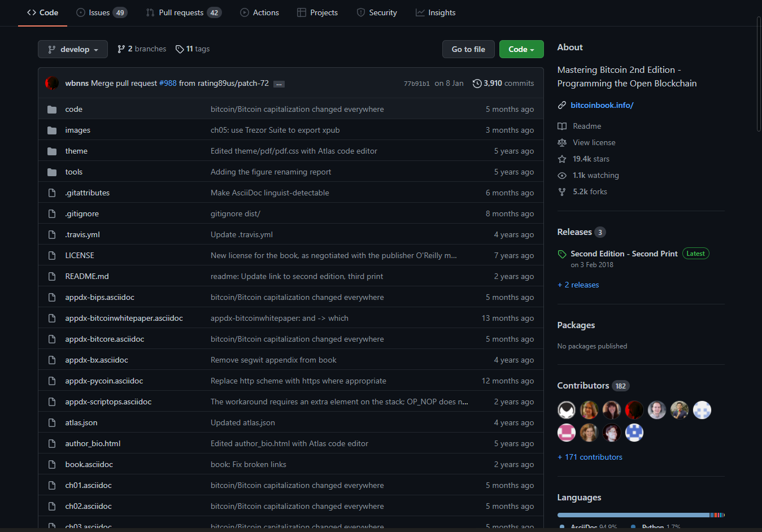Click file icon next to atlas.json
The height and width of the screenshot is (532, 762).
click(x=52, y=423)
